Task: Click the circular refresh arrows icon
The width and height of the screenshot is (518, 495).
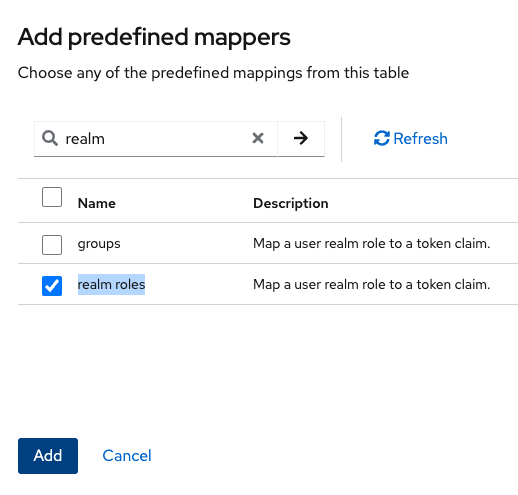Action: [x=382, y=138]
